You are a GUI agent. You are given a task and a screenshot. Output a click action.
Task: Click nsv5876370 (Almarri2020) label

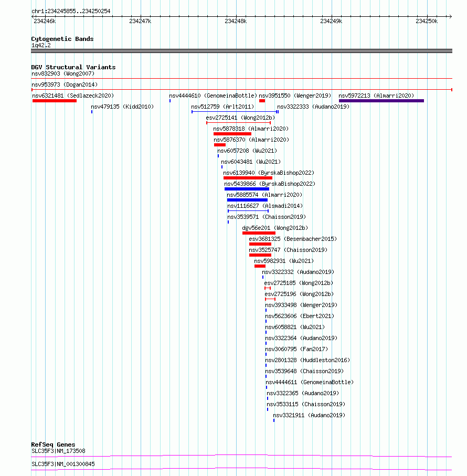pyautogui.click(x=251, y=140)
